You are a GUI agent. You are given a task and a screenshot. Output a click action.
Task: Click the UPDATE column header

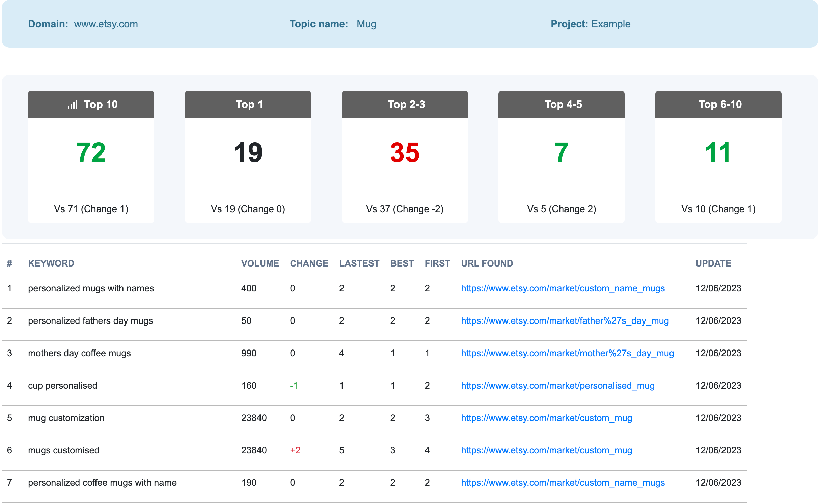coord(714,264)
